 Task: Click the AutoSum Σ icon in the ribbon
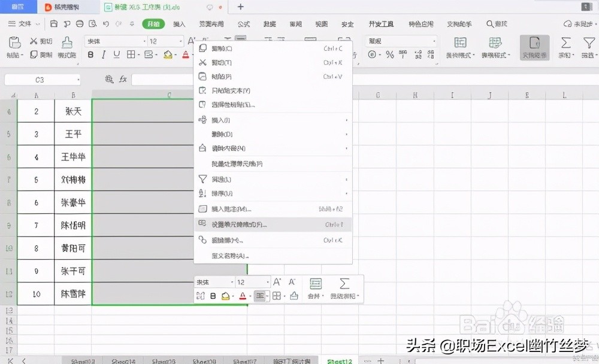[564, 44]
